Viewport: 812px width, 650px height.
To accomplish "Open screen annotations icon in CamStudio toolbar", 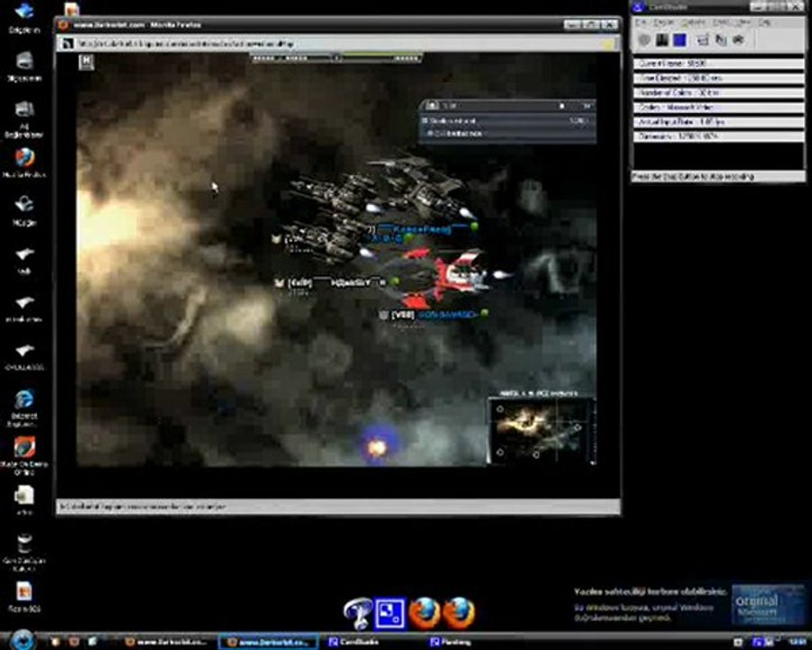I will click(x=738, y=40).
